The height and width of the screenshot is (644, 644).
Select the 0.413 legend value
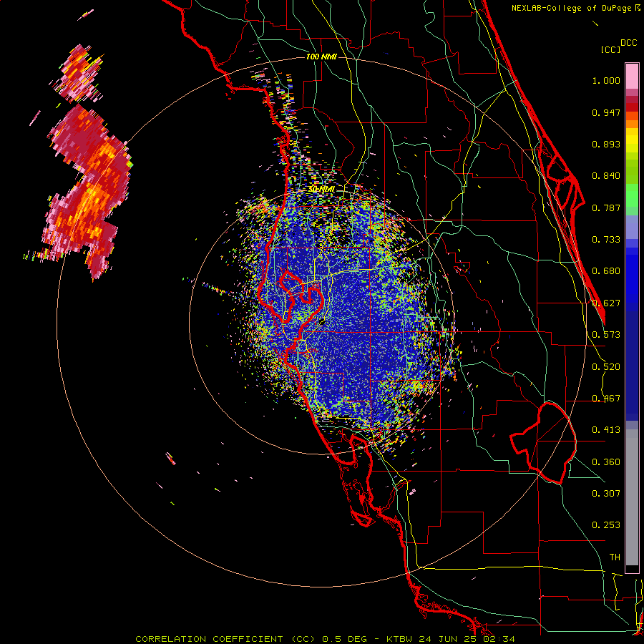click(606, 431)
